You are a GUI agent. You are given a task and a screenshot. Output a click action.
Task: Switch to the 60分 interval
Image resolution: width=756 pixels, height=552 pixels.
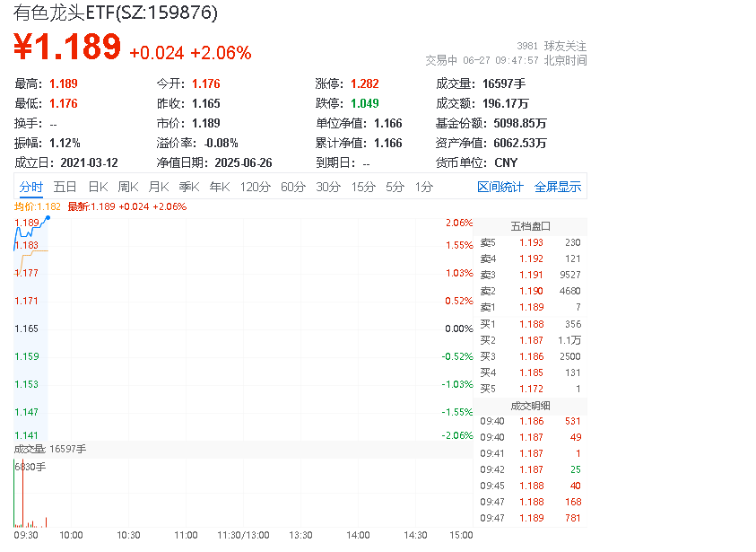click(x=293, y=187)
